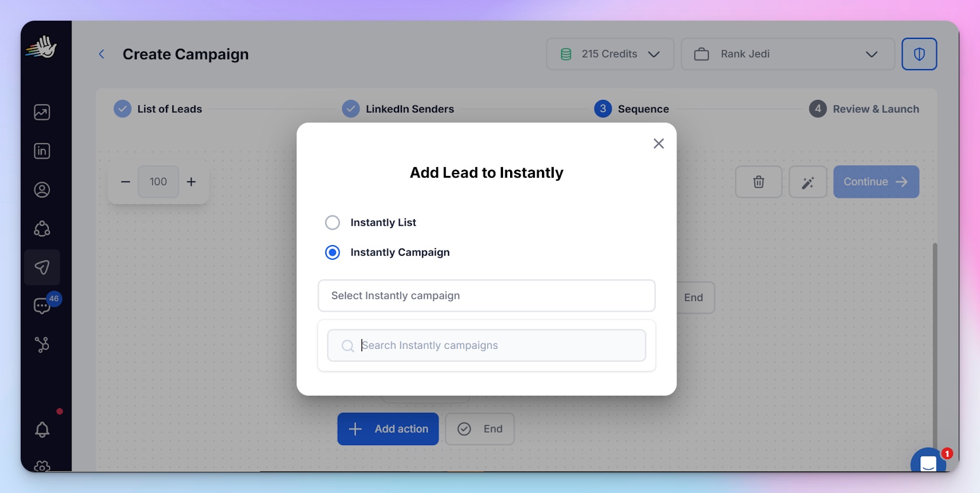Click the Search Instantly campaigns field

coord(486,345)
